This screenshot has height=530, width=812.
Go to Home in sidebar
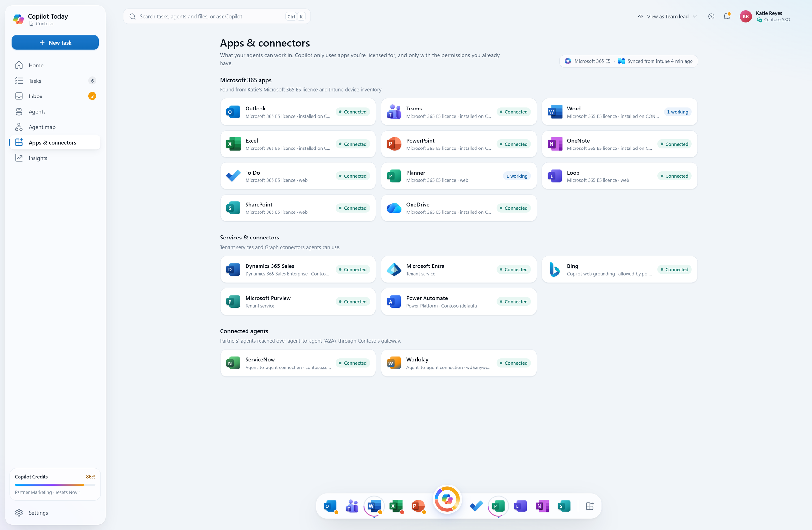(x=55, y=65)
